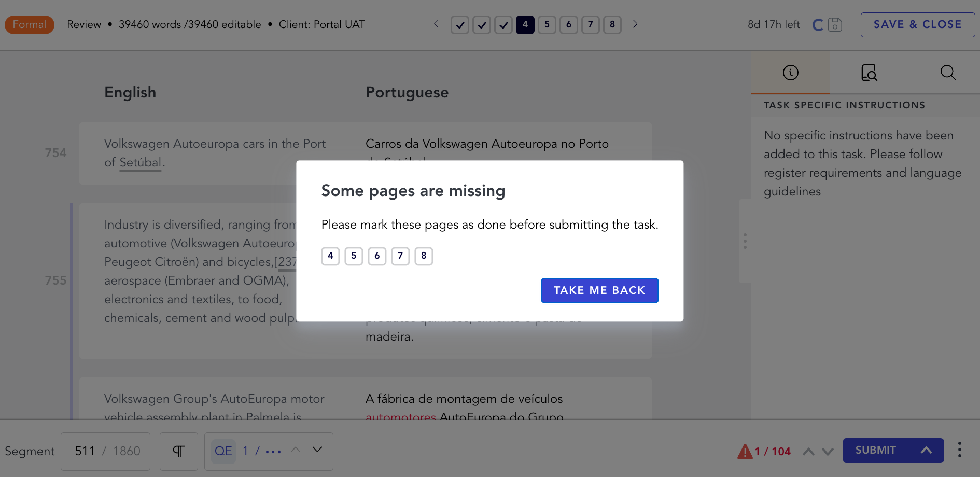Toggle paragraph marks display

(x=178, y=451)
